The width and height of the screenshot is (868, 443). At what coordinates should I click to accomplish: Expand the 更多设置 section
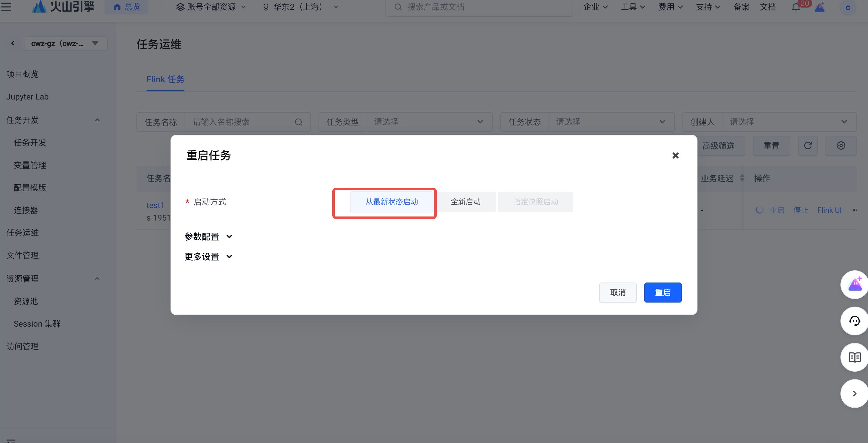pos(208,257)
